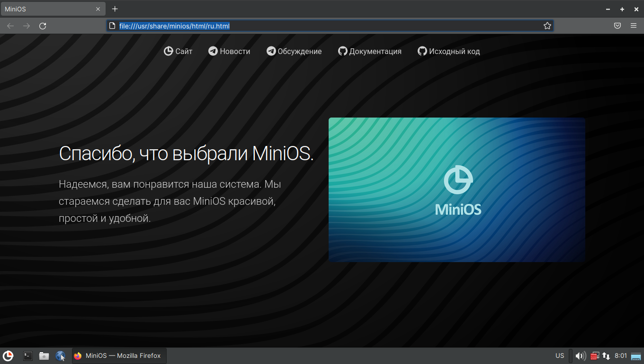Open a new tab with the plus button
644x364 pixels.
[115, 9]
